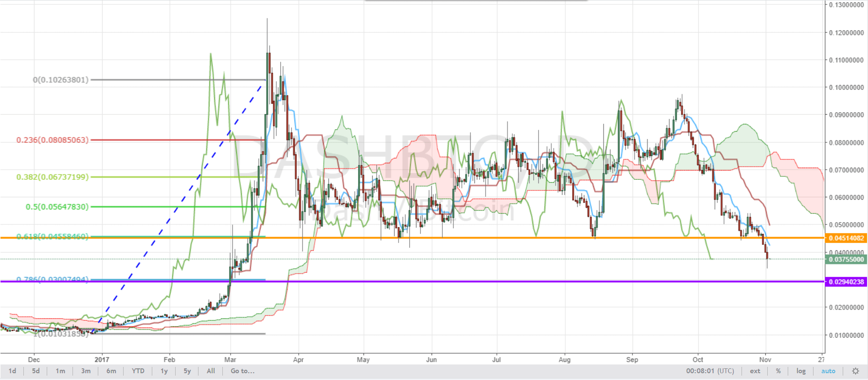The width and height of the screenshot is (868, 380).
Task: Toggle ext extended hours option
Action: point(755,371)
